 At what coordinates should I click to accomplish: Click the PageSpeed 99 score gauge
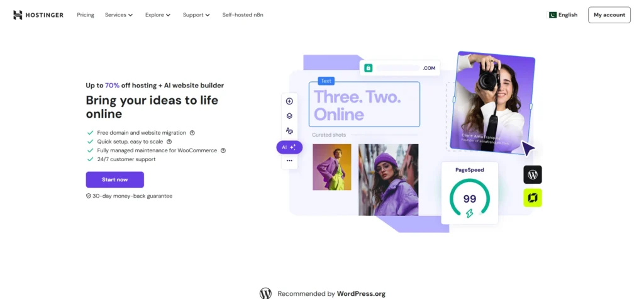tap(469, 200)
